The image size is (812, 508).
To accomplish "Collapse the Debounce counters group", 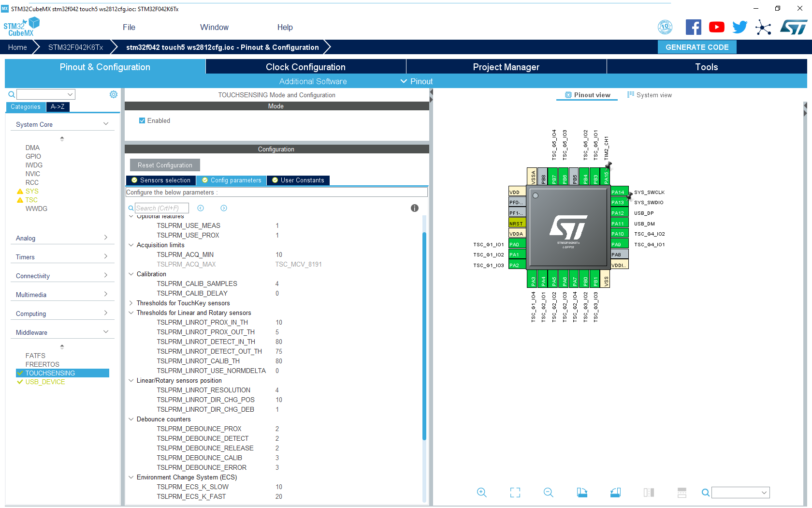I will 131,419.
